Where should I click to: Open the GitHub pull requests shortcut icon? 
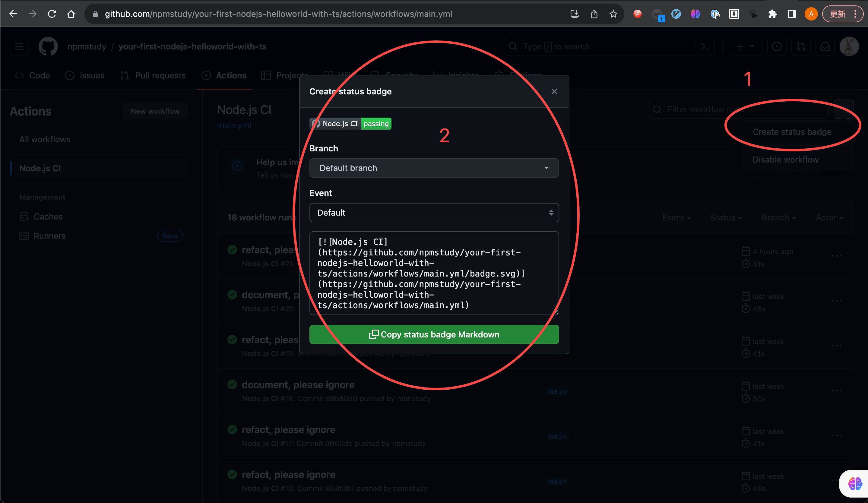click(x=801, y=46)
